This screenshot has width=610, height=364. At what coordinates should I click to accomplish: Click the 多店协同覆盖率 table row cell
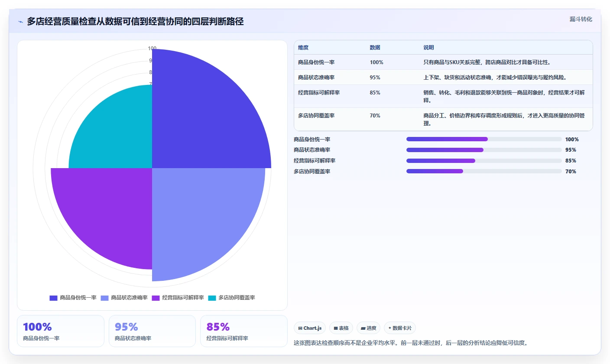tap(316, 116)
